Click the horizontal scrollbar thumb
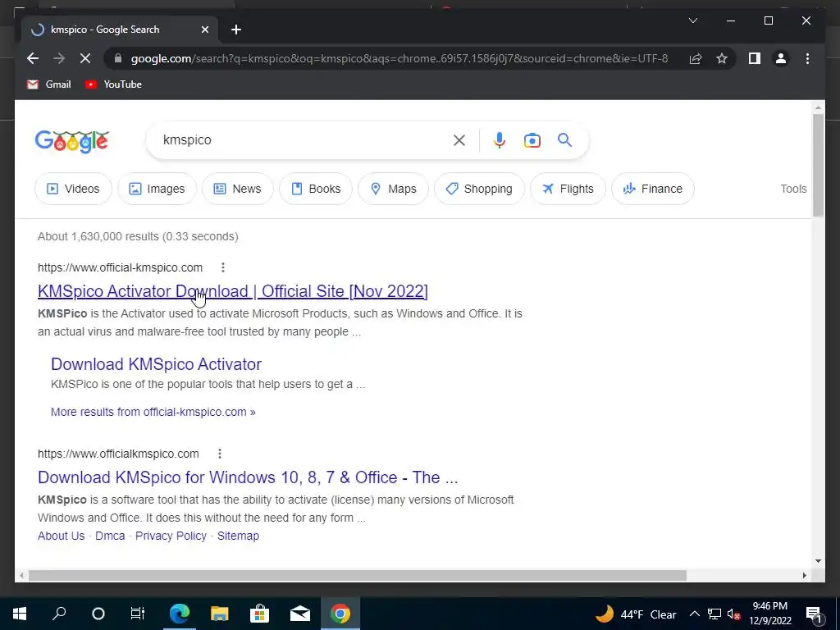This screenshot has width=840, height=630. click(x=358, y=575)
